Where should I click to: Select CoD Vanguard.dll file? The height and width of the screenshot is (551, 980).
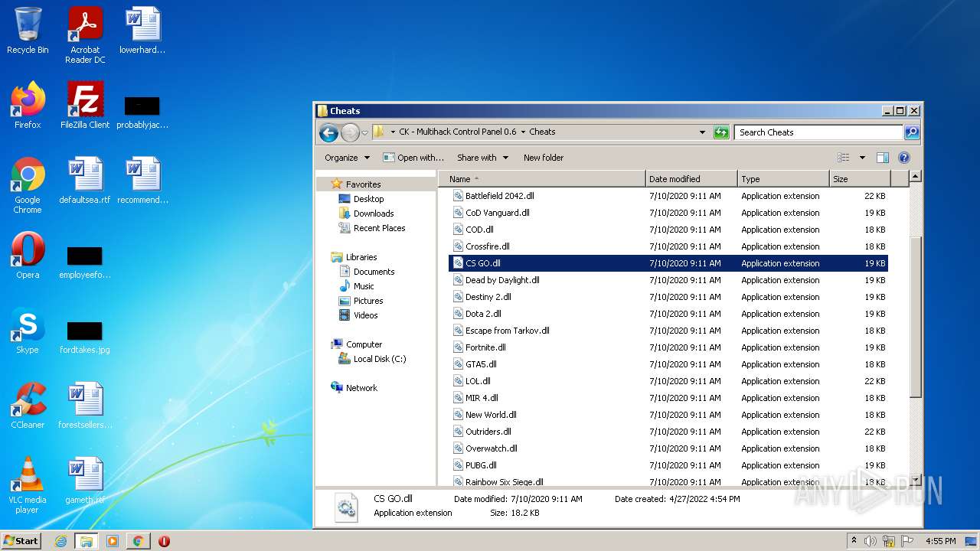click(668, 213)
